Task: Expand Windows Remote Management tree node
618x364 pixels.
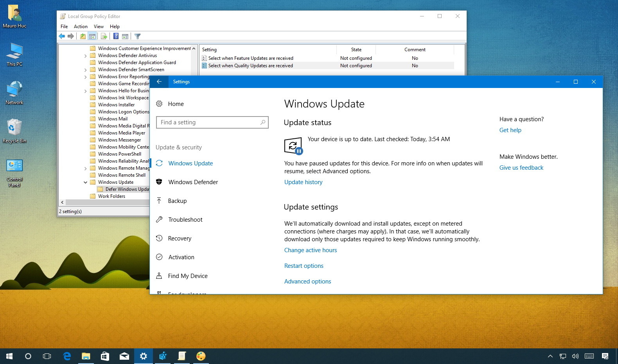Action: (x=86, y=169)
